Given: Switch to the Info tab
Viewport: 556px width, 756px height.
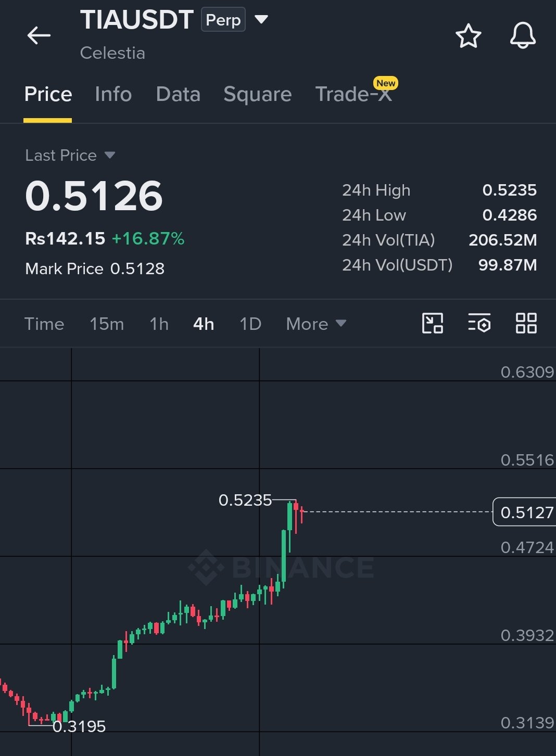Looking at the screenshot, I should 113,94.
